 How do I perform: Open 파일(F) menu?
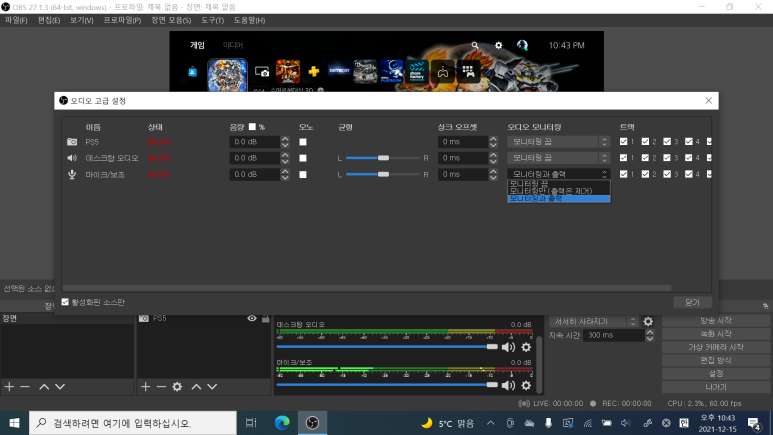tap(16, 20)
